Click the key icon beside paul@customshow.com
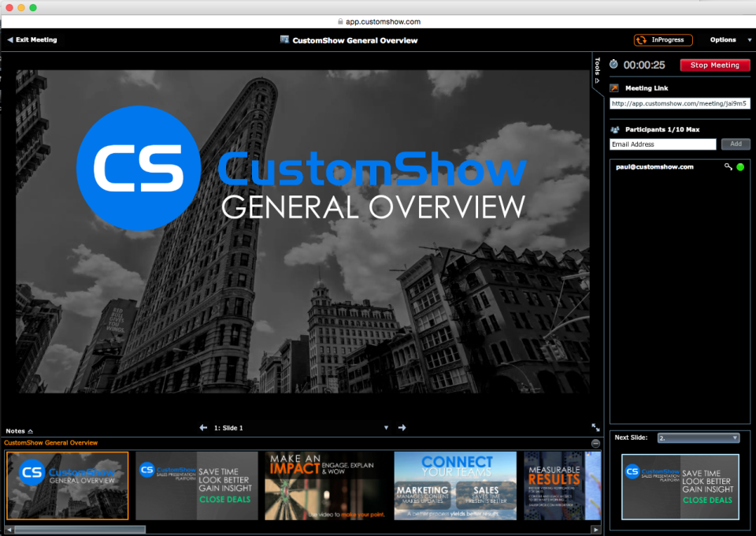 click(728, 166)
